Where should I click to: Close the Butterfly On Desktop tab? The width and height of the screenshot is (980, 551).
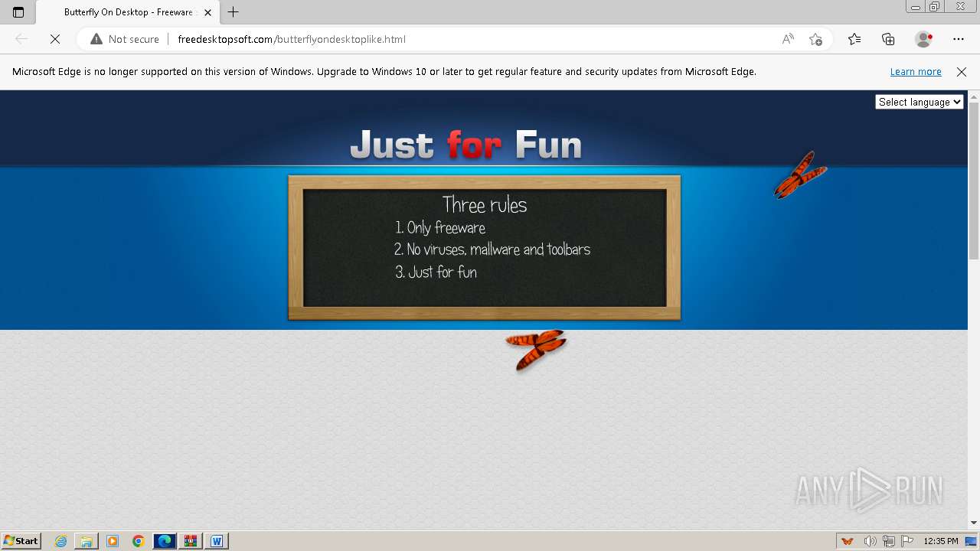point(207,12)
